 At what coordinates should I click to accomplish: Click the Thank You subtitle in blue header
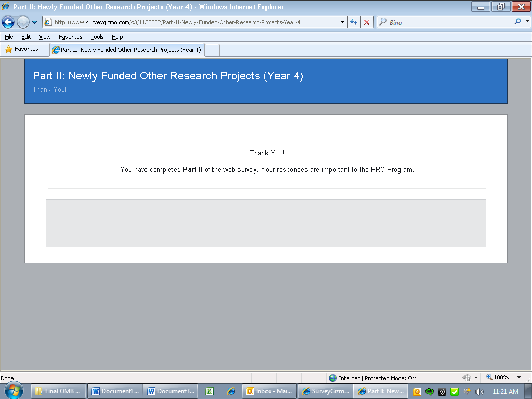[x=49, y=89]
